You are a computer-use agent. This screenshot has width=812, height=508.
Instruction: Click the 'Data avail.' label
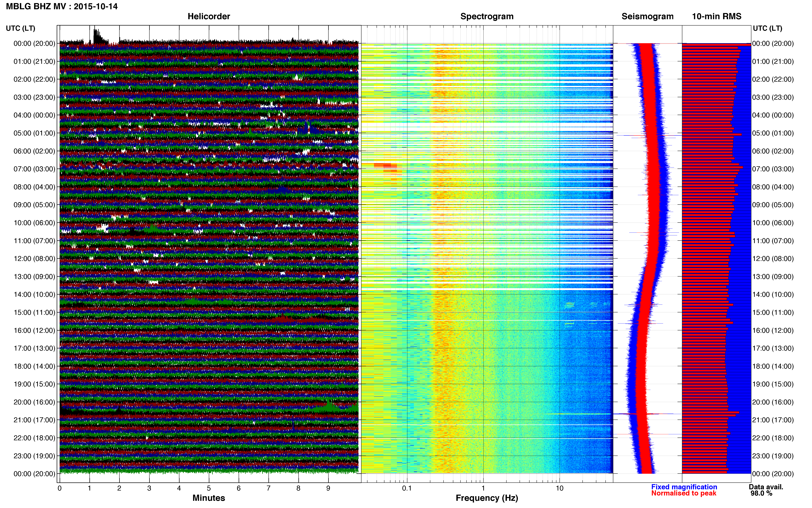(x=766, y=487)
